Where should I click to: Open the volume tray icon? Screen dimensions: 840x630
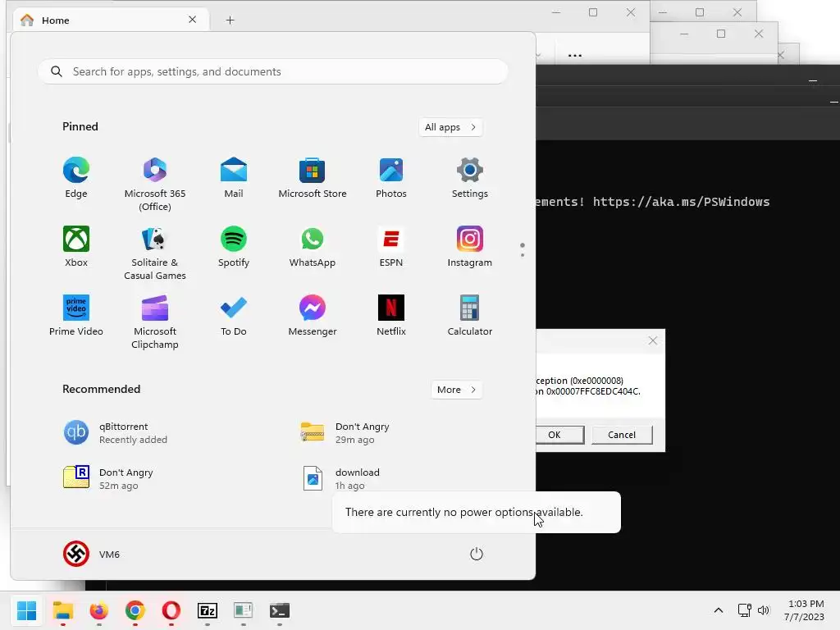point(764,610)
